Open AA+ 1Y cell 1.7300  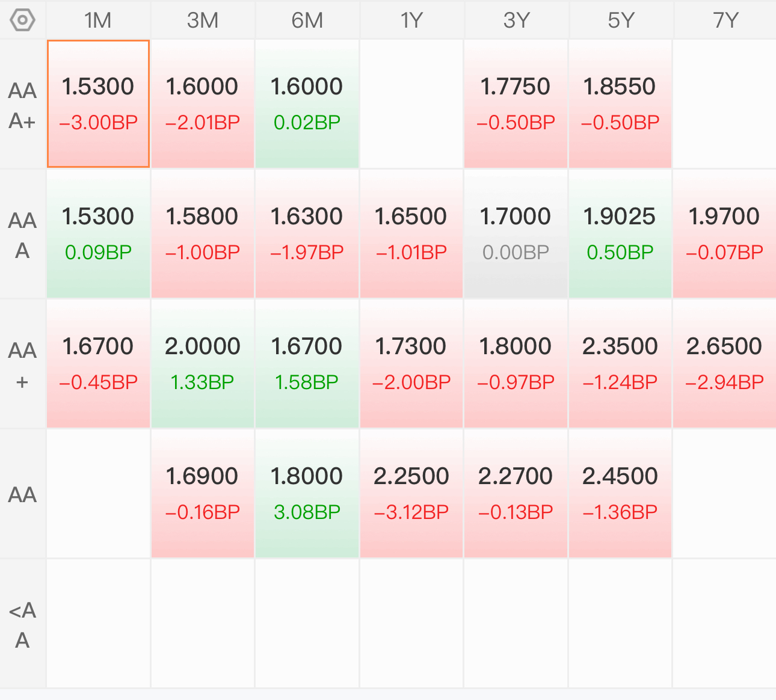point(411,364)
